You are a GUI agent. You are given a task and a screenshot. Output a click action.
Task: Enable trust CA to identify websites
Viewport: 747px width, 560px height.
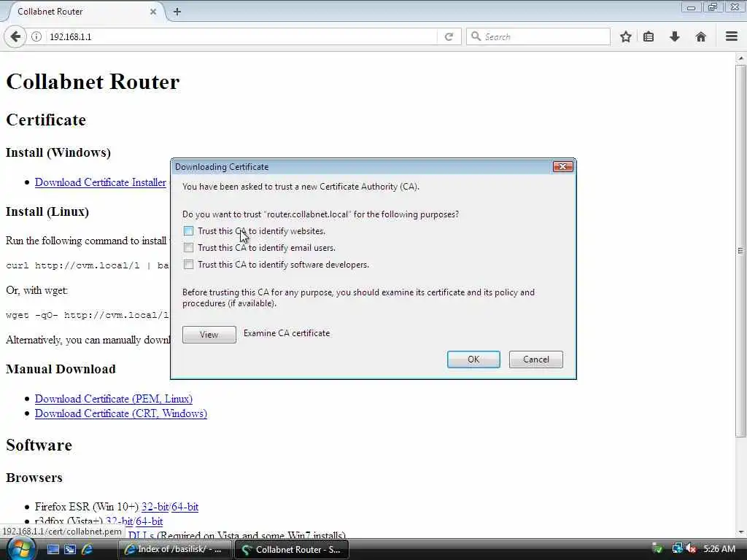click(x=189, y=231)
